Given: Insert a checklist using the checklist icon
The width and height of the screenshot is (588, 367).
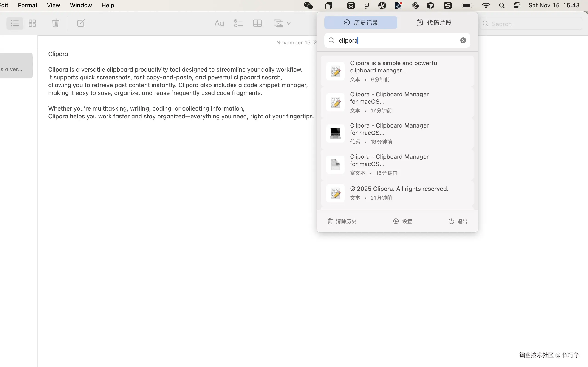Looking at the screenshot, I should tap(238, 23).
